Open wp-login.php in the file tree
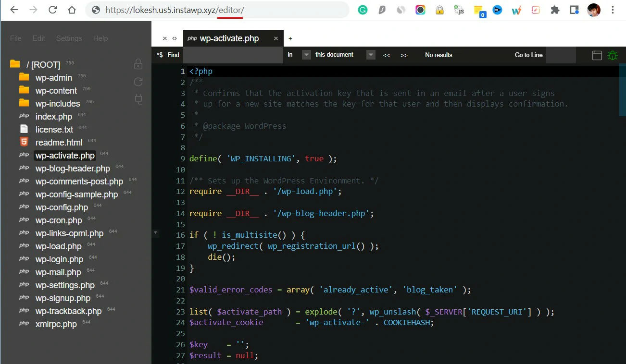626x364 pixels. (x=59, y=259)
